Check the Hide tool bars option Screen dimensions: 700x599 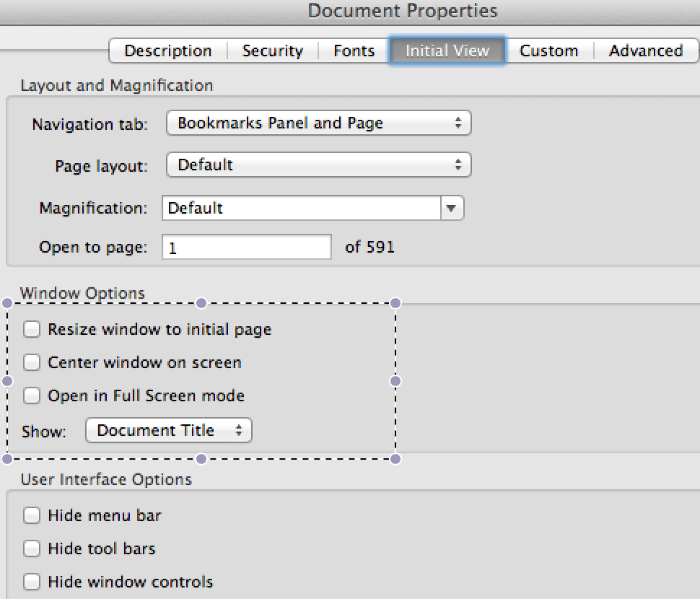point(32,549)
